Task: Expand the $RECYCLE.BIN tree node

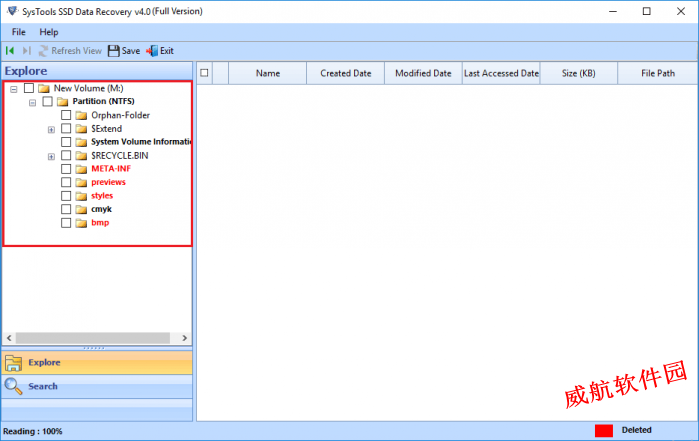Action: point(51,157)
